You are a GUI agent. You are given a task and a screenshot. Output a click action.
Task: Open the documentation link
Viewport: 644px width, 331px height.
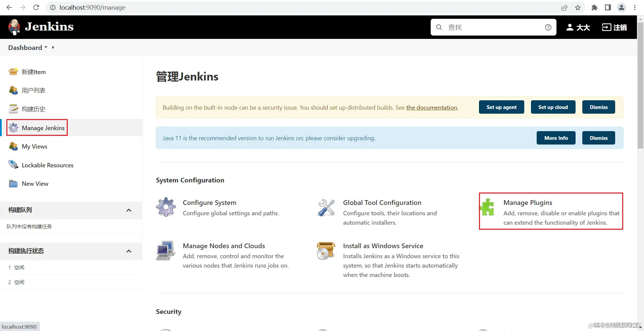click(432, 107)
